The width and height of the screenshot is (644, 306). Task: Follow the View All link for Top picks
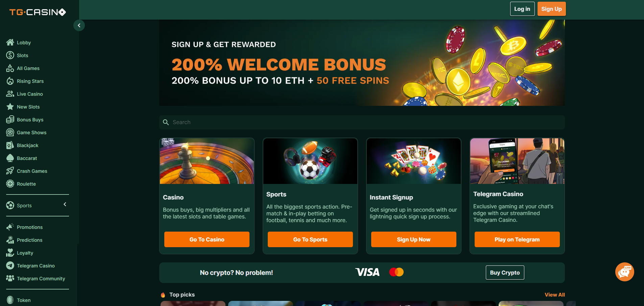[x=554, y=295]
